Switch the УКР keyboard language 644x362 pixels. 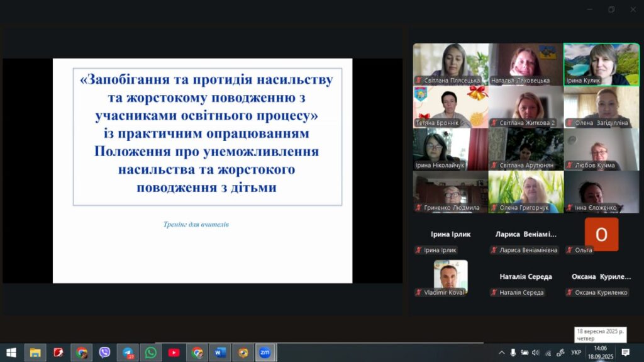click(576, 353)
